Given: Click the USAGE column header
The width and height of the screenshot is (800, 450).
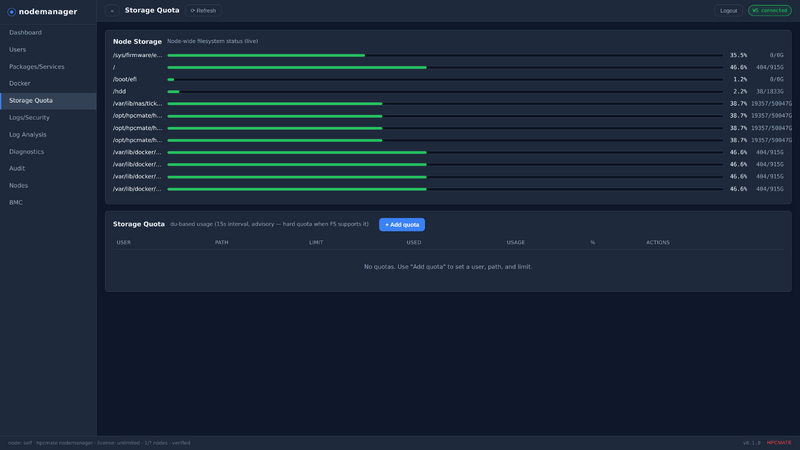Looking at the screenshot, I should click(x=515, y=242).
